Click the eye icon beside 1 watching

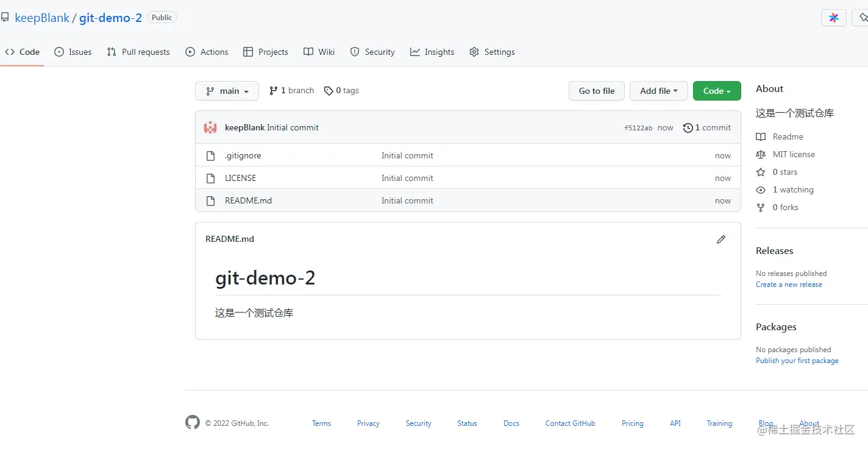coord(761,190)
